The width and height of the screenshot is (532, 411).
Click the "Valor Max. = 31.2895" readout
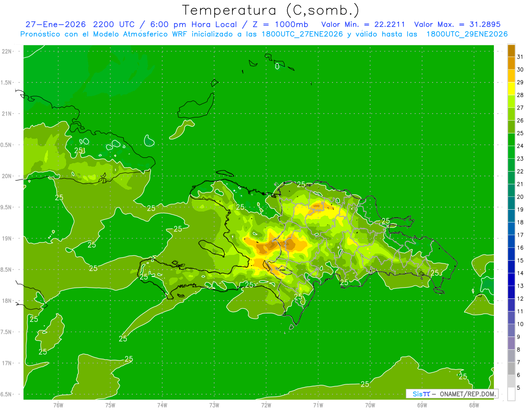click(457, 24)
